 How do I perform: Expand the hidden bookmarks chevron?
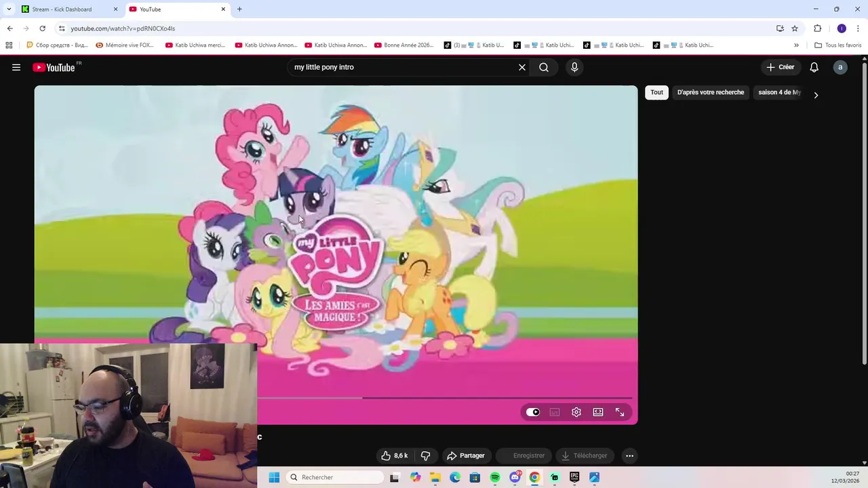point(796,45)
